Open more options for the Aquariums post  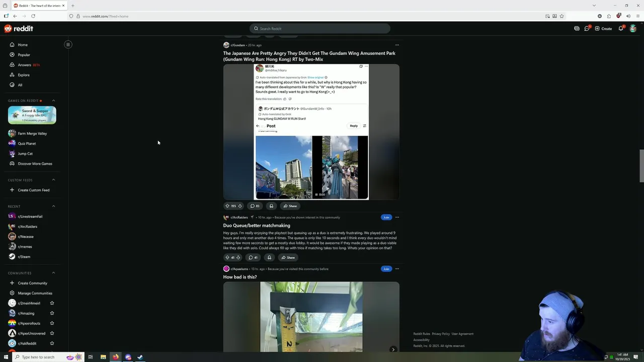pyautogui.click(x=397, y=269)
